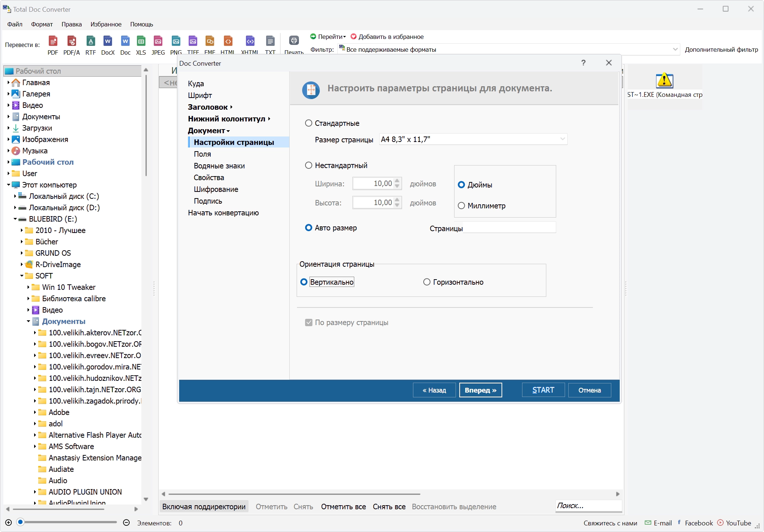
Task: Click the Вперед next button
Action: point(481,390)
